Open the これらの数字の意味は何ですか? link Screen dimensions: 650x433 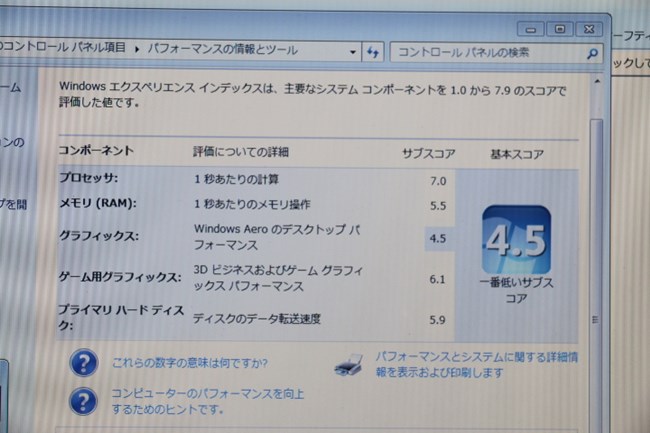pos(190,363)
